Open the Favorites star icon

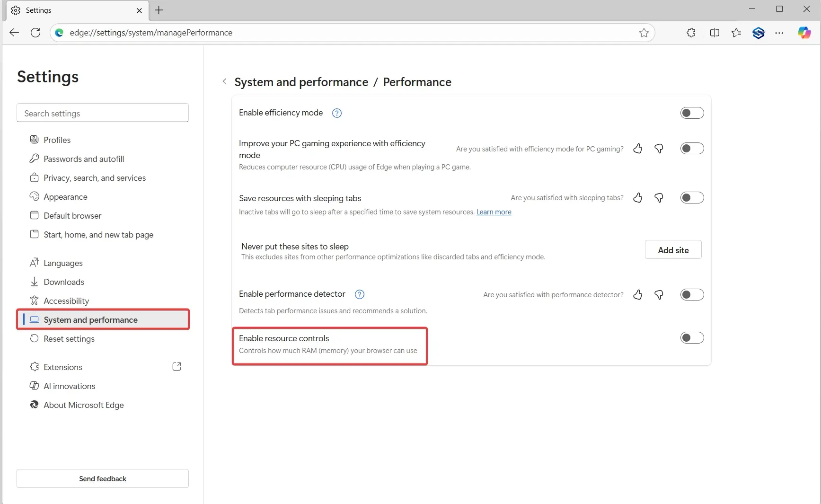(736, 33)
